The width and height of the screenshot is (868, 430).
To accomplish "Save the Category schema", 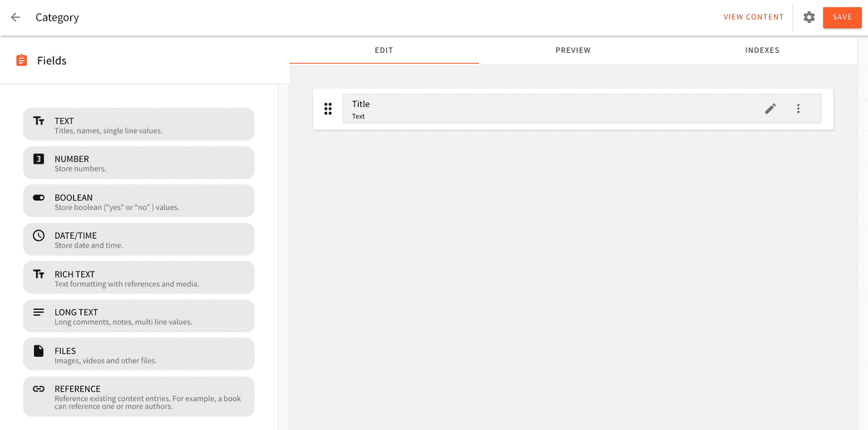I will tap(841, 17).
